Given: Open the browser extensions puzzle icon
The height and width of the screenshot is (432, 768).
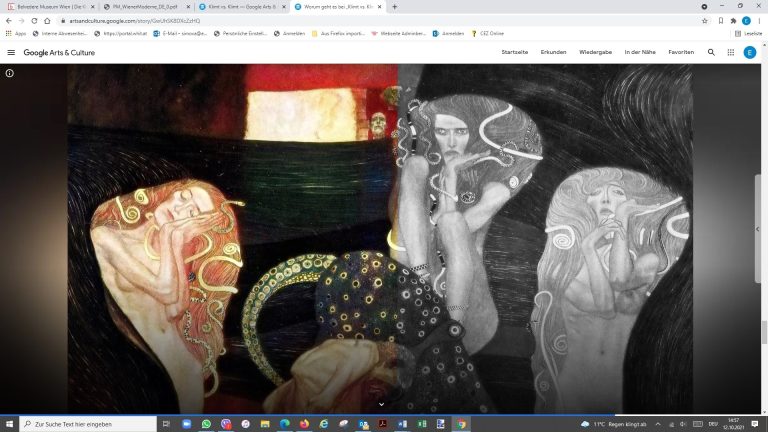Looking at the screenshot, I should click(733, 21).
